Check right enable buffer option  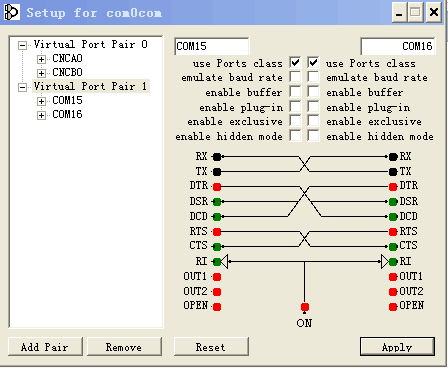click(x=313, y=92)
